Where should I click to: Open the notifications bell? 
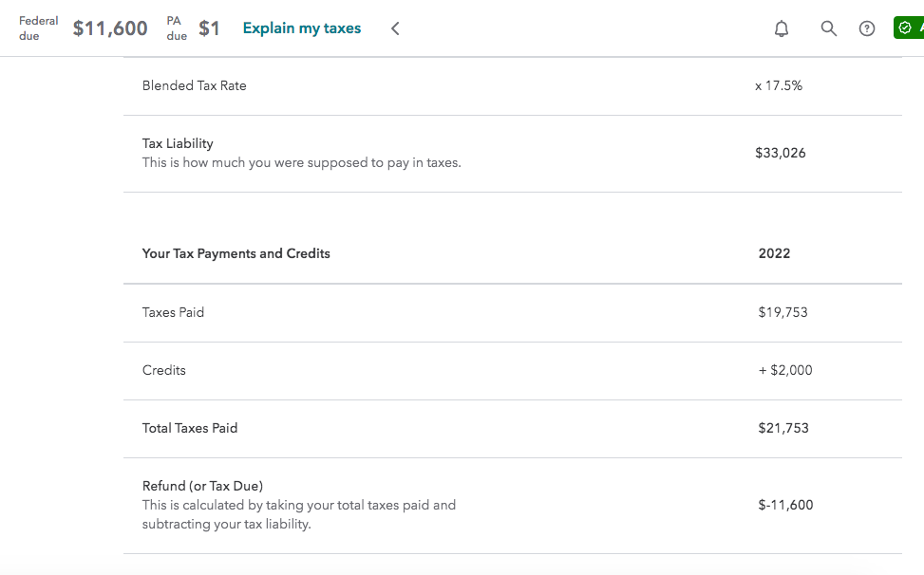[x=782, y=28]
